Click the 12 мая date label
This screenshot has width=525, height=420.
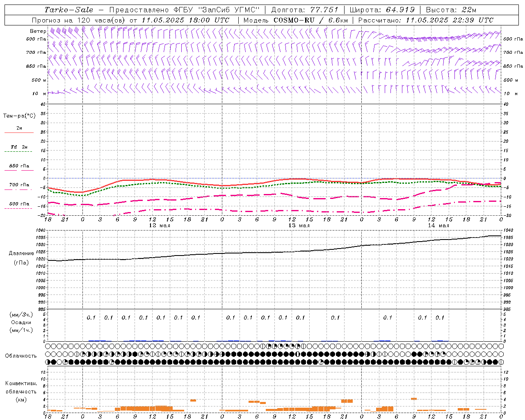click(160, 226)
